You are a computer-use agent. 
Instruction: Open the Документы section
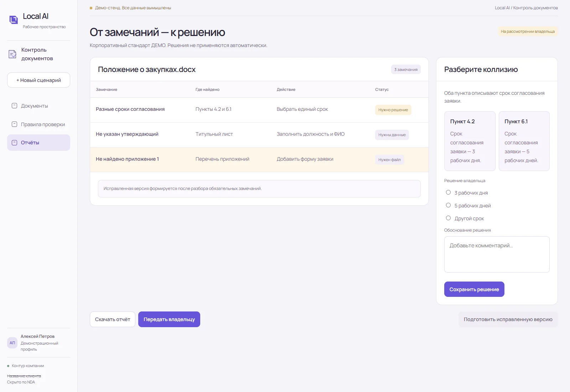[38, 106]
